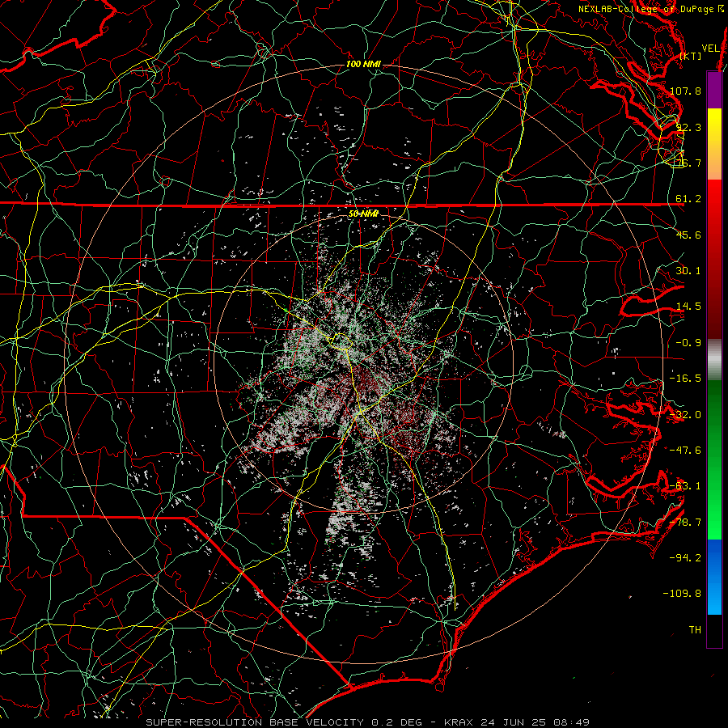Click the VEL legend title
728x728 pixels.
click(x=710, y=49)
